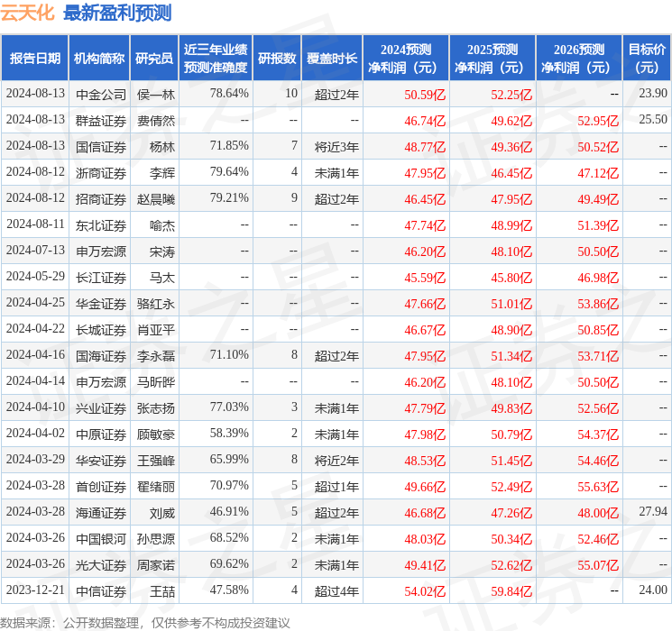Select the 中信证券 institution cell
The width and height of the screenshot is (672, 631).
[x=101, y=591]
